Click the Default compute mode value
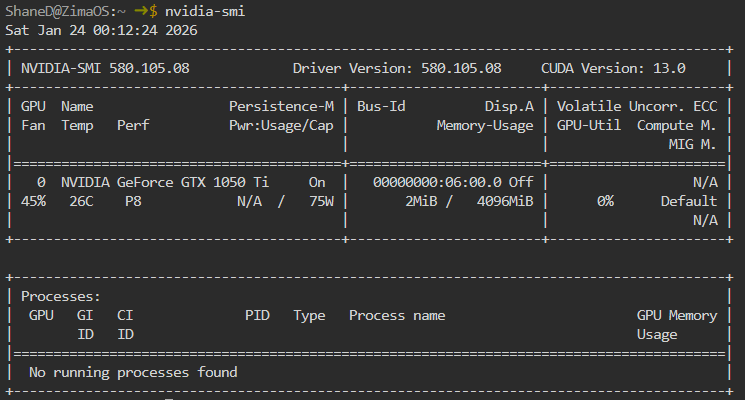The width and height of the screenshot is (745, 400). (689, 201)
